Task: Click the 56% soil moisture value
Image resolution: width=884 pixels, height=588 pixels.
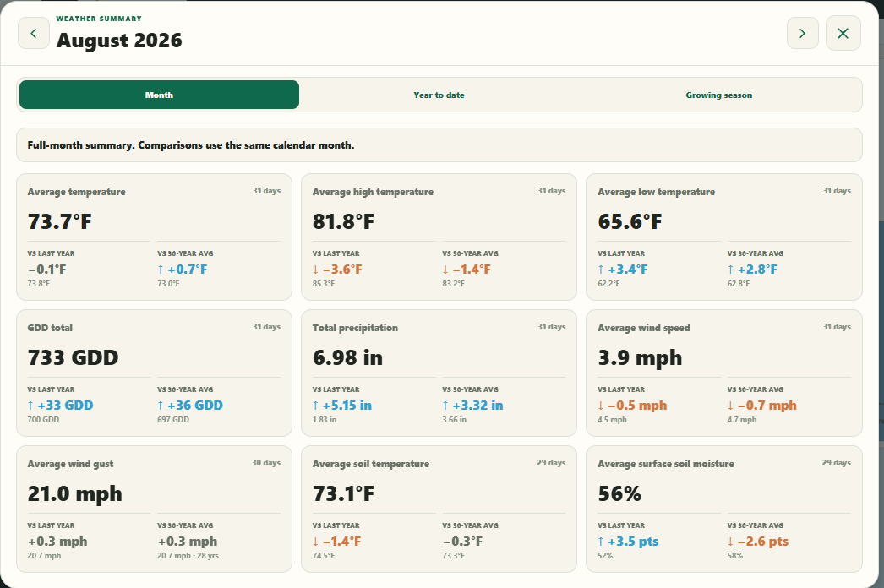Action: (619, 494)
